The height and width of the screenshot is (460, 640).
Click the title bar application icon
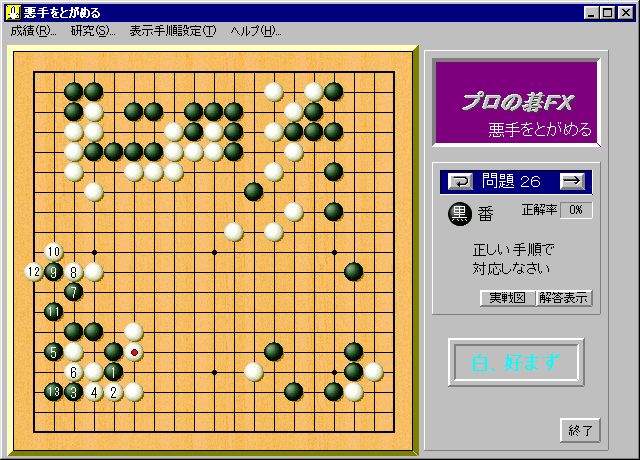coord(12,12)
